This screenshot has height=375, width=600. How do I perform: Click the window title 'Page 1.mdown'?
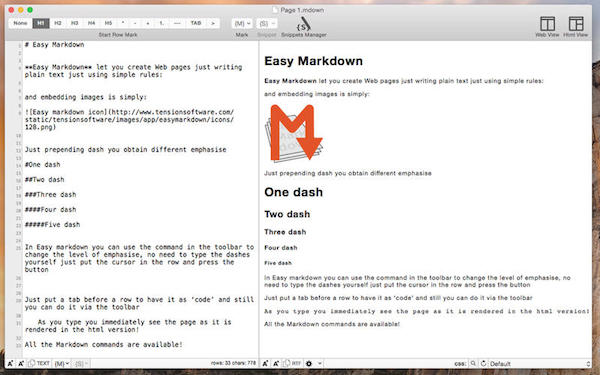pyautogui.click(x=302, y=10)
